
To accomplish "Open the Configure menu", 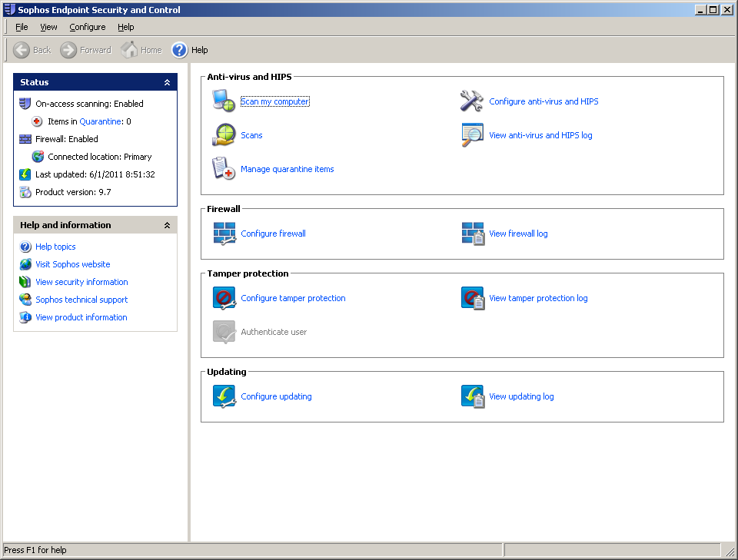I will point(88,27).
